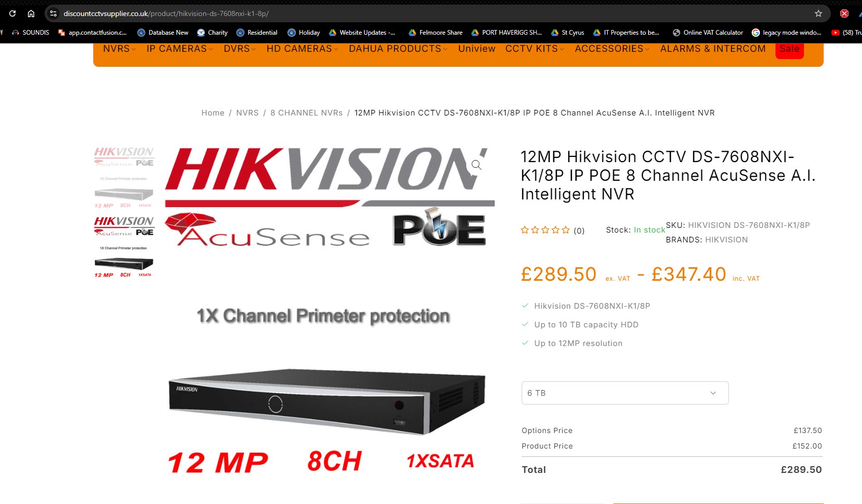
Task: Expand the NVRS menu
Action: click(119, 49)
